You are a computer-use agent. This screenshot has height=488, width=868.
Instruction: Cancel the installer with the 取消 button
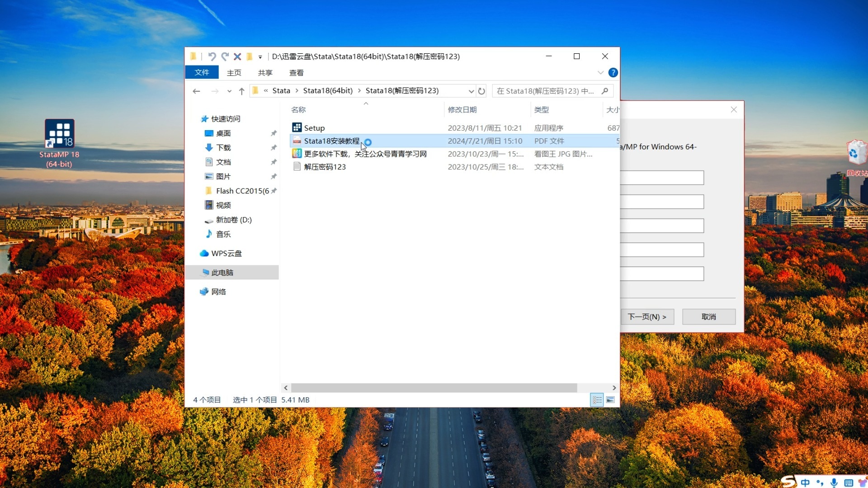tap(708, 317)
